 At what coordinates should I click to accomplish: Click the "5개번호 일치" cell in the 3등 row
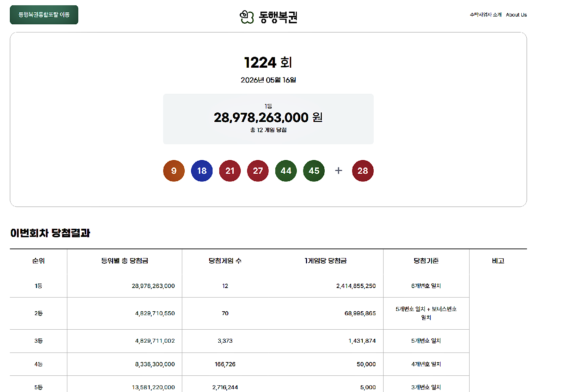pyautogui.click(x=426, y=341)
